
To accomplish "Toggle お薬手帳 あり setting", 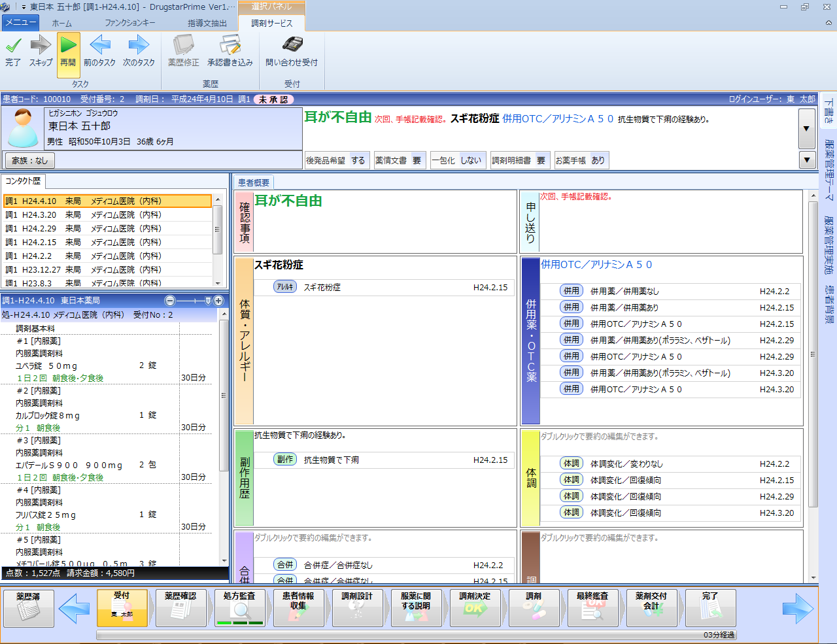I will (581, 160).
